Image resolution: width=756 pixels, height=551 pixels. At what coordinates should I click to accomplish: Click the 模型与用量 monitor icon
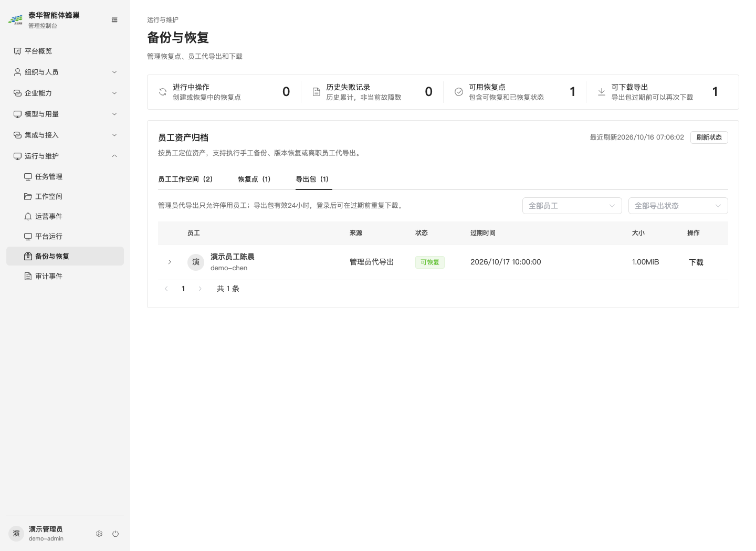click(17, 114)
